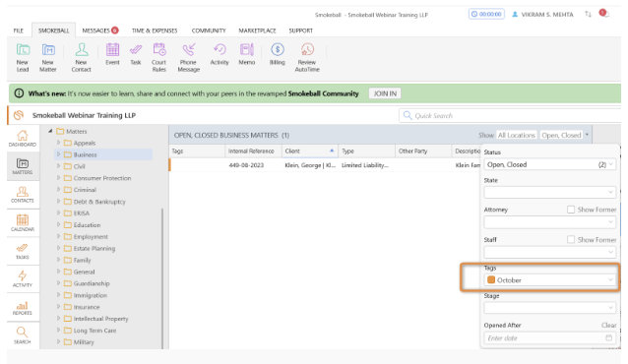The image size is (628, 364).
Task: Click the Quick Search field
Action: click(x=510, y=116)
